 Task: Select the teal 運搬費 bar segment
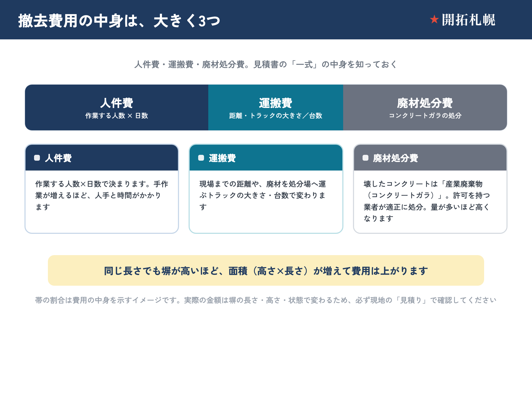[276, 107]
